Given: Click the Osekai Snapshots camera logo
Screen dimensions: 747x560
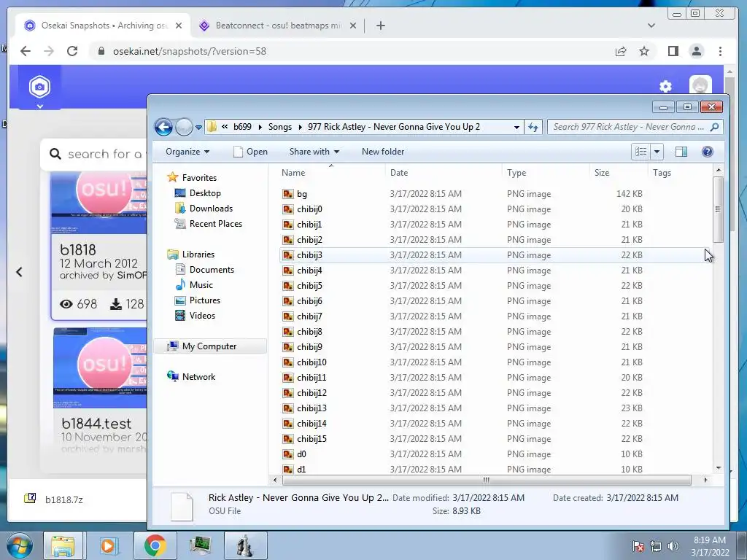Looking at the screenshot, I should (39, 87).
